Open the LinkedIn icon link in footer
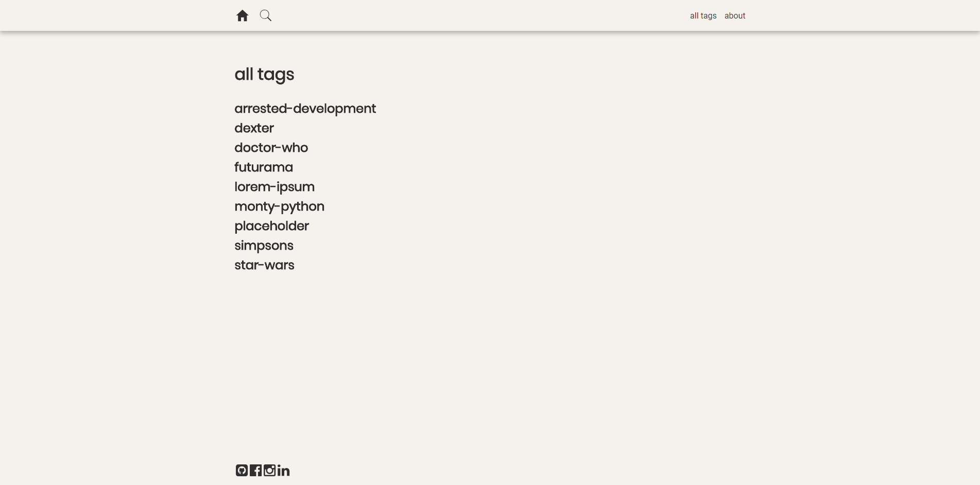The width and height of the screenshot is (980, 485). click(x=283, y=471)
